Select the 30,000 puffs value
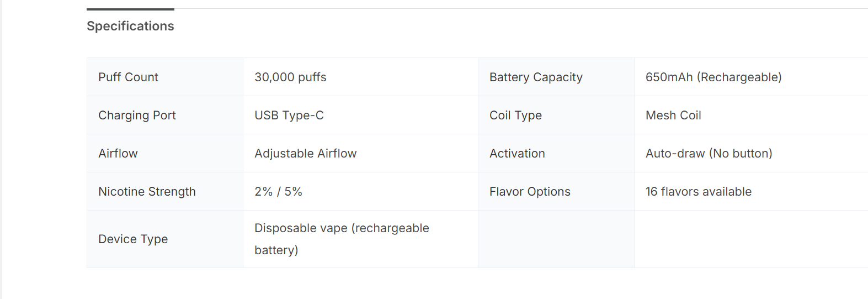The height and width of the screenshot is (299, 868). click(290, 77)
